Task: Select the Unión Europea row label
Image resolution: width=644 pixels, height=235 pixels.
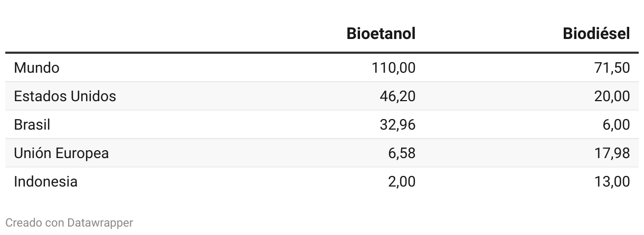Action: 61,153
